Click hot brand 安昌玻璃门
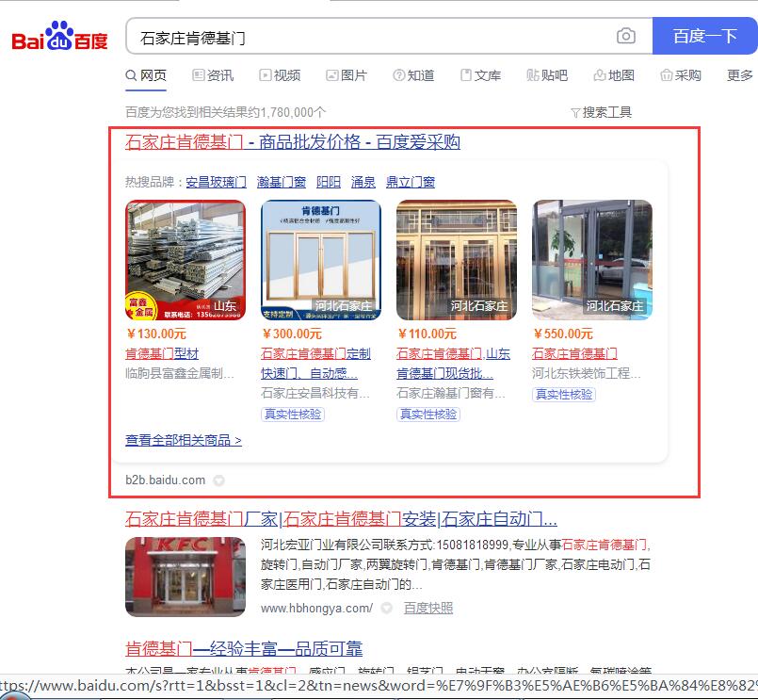Image resolution: width=758 pixels, height=700 pixels. click(216, 183)
